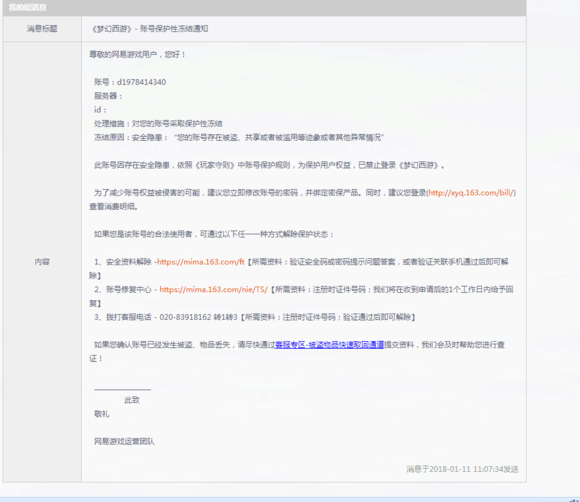Click option 2 text 账号修复中心
580x502 pixels.
coord(129,289)
